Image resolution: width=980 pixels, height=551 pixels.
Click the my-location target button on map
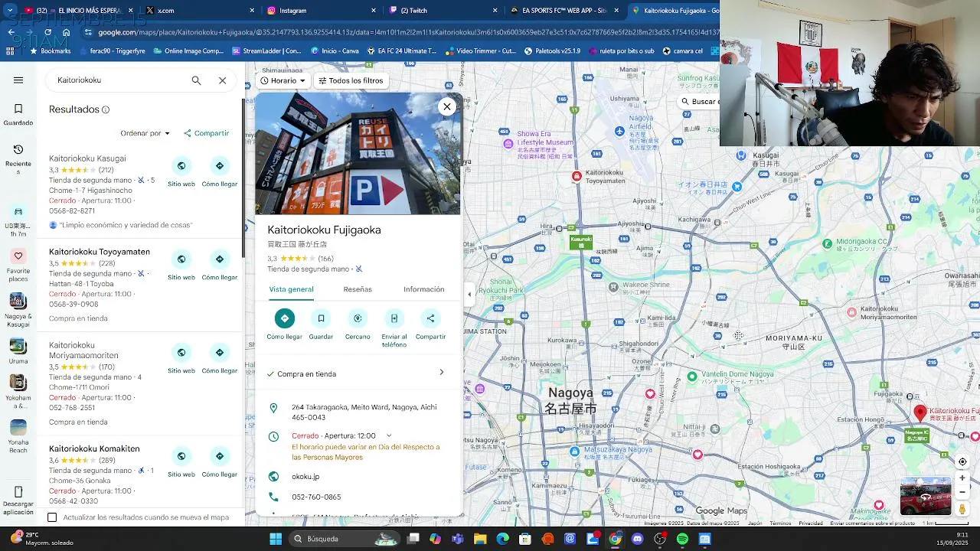pyautogui.click(x=962, y=461)
